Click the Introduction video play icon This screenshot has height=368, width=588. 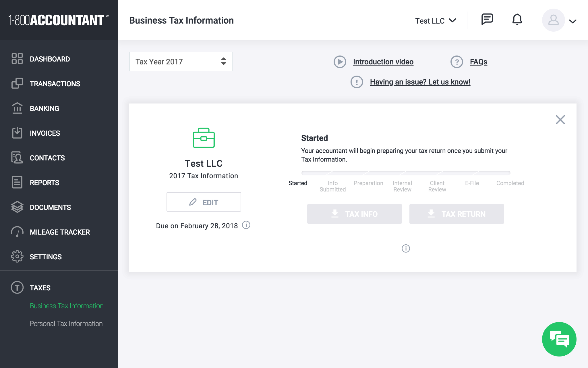(x=340, y=62)
